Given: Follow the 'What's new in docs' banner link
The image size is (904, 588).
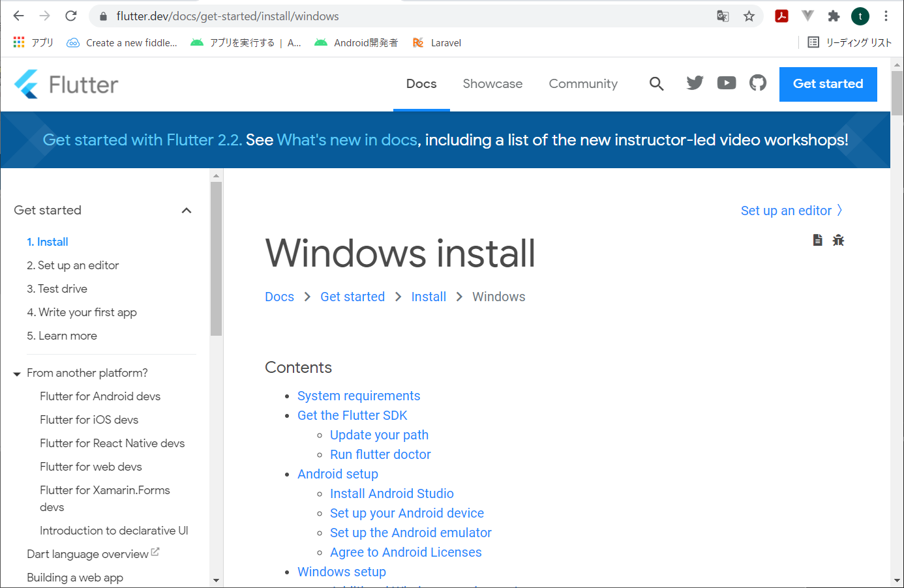Looking at the screenshot, I should [347, 140].
